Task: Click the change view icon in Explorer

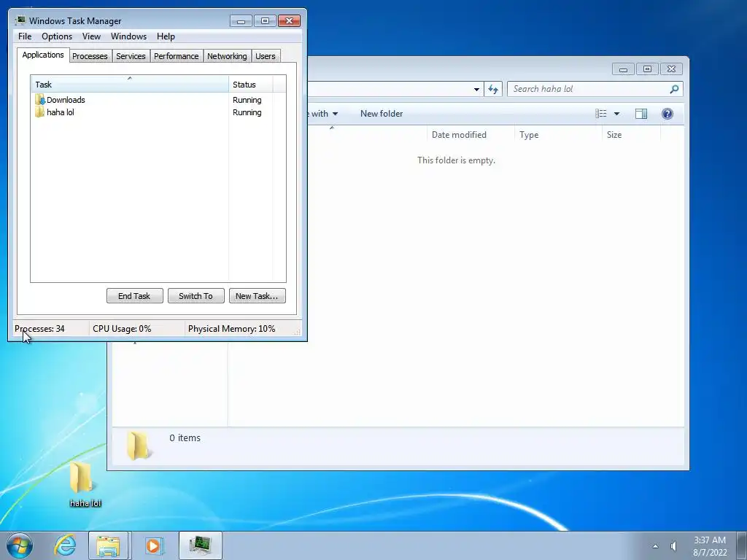Action: point(601,113)
